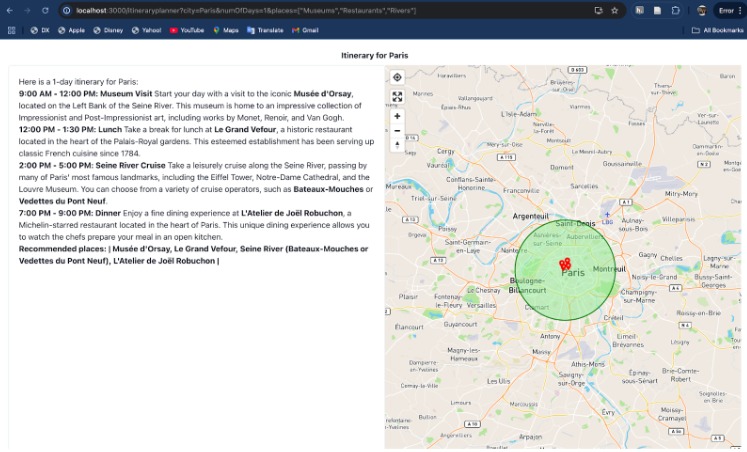Open the Maps bookmark
747x452 pixels.
point(226,30)
